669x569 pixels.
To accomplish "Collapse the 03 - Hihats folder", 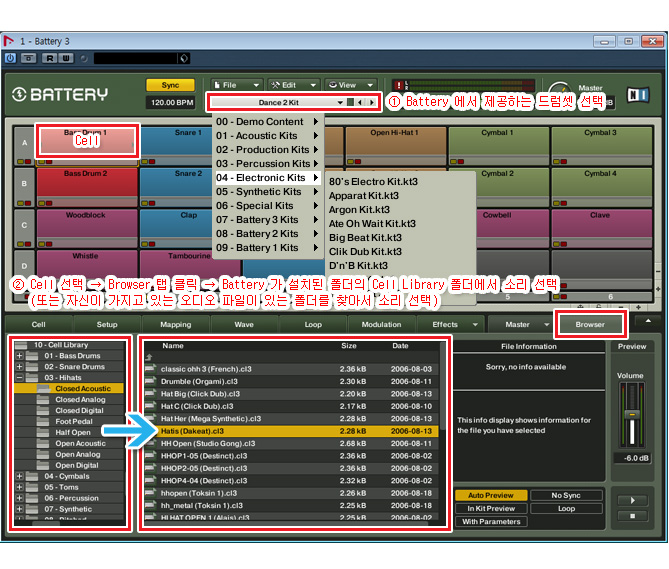I will point(19,378).
